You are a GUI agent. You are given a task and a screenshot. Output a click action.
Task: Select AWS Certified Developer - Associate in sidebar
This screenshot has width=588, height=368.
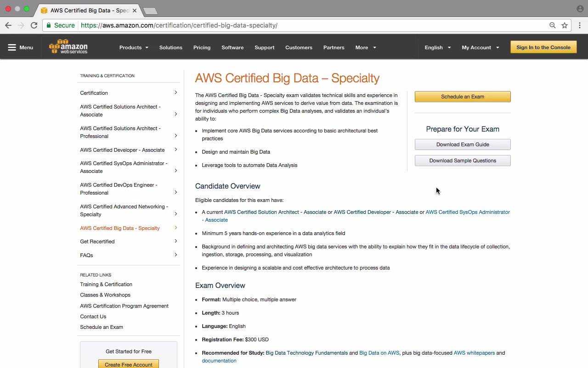[122, 150]
